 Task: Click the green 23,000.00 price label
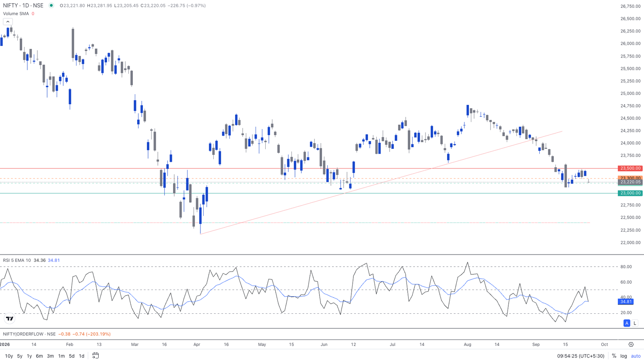coord(630,193)
